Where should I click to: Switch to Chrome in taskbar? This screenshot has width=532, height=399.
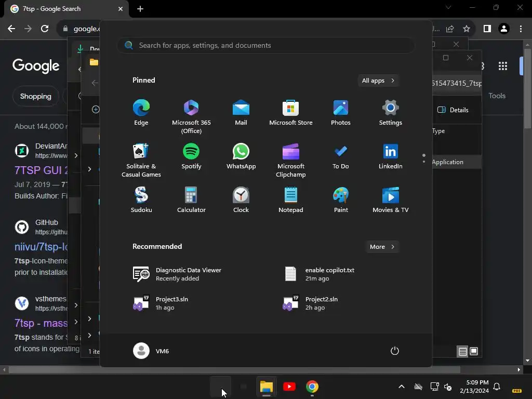(312, 387)
